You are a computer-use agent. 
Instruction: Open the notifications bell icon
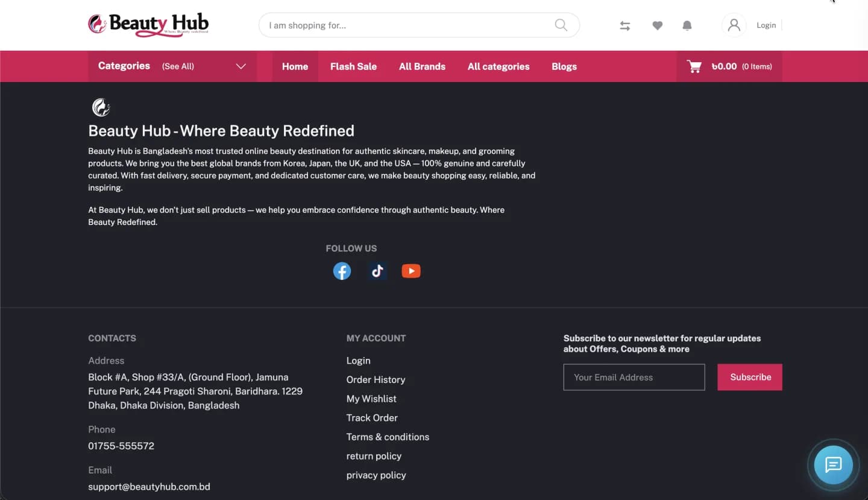point(687,25)
